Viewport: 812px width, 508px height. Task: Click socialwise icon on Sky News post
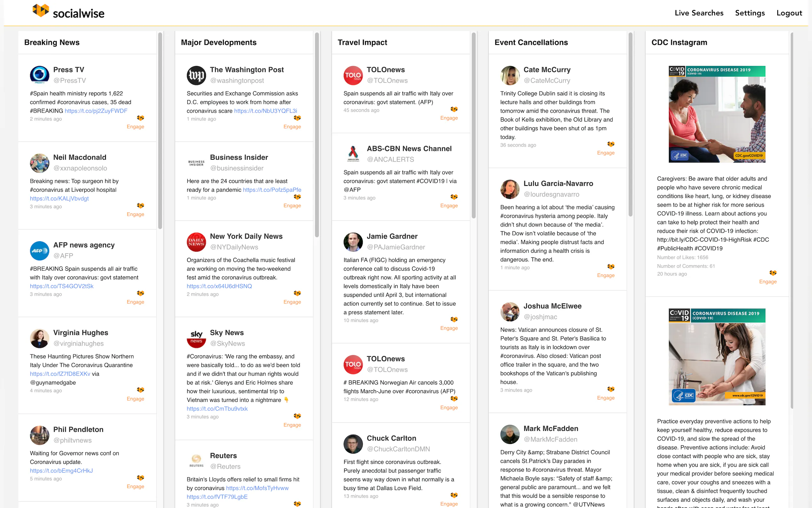coord(297,416)
